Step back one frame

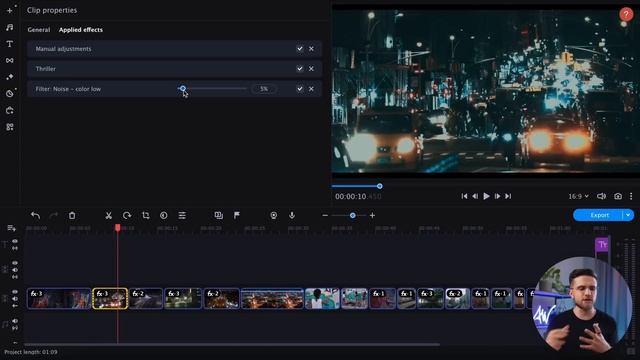click(475, 196)
